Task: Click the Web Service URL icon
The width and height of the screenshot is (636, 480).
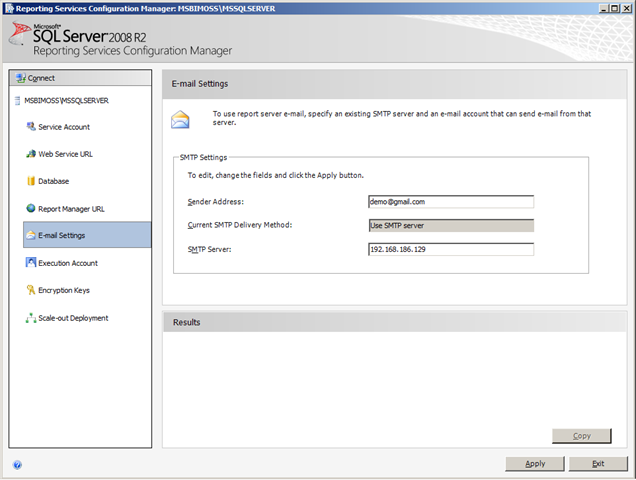Action: click(x=31, y=154)
